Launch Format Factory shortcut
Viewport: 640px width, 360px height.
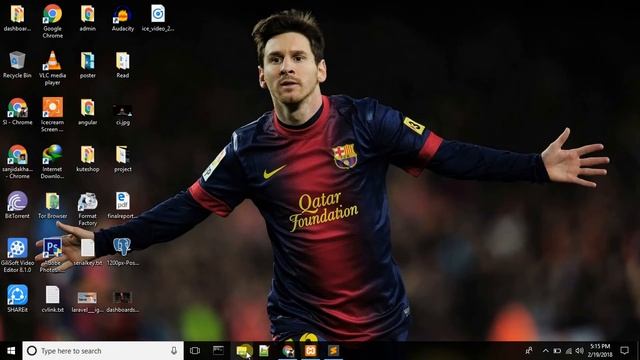(87, 209)
